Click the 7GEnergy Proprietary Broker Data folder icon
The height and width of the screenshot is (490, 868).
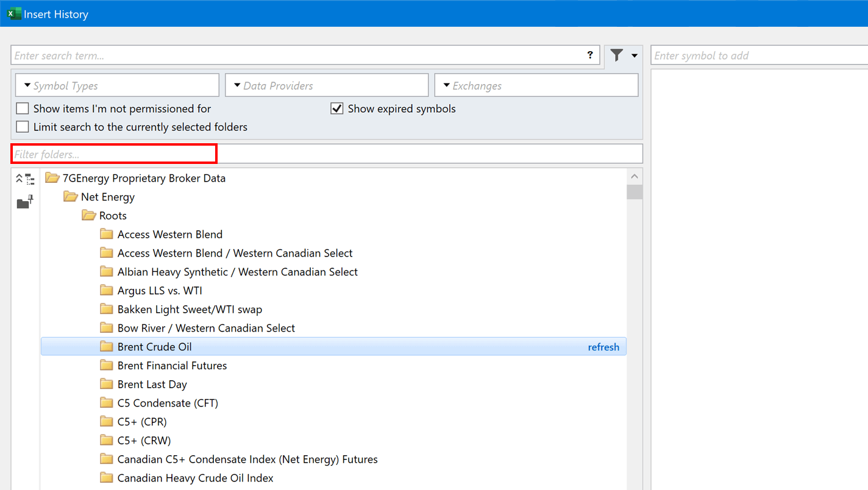point(52,179)
